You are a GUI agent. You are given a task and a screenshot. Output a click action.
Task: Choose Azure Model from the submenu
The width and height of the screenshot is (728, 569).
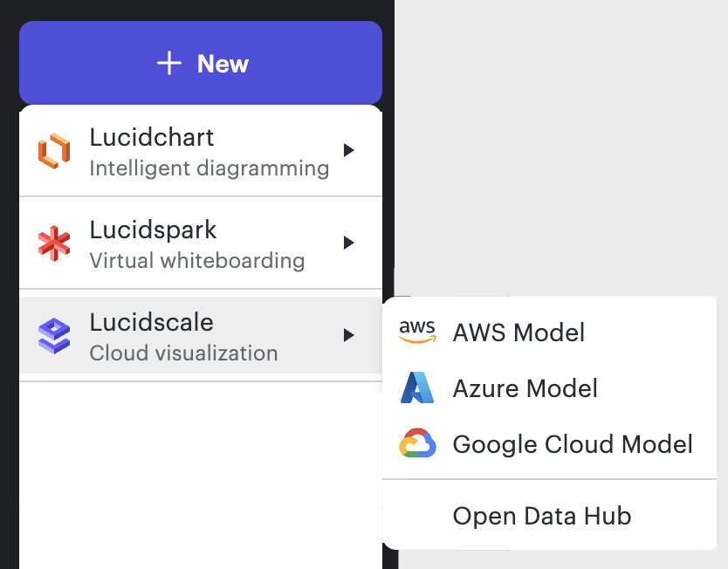pos(525,388)
